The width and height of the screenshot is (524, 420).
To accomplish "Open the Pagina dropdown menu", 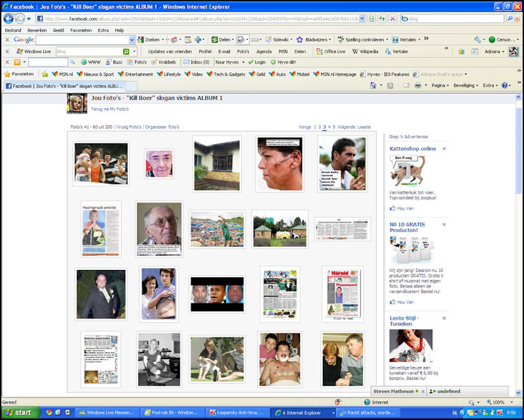I will 440,86.
